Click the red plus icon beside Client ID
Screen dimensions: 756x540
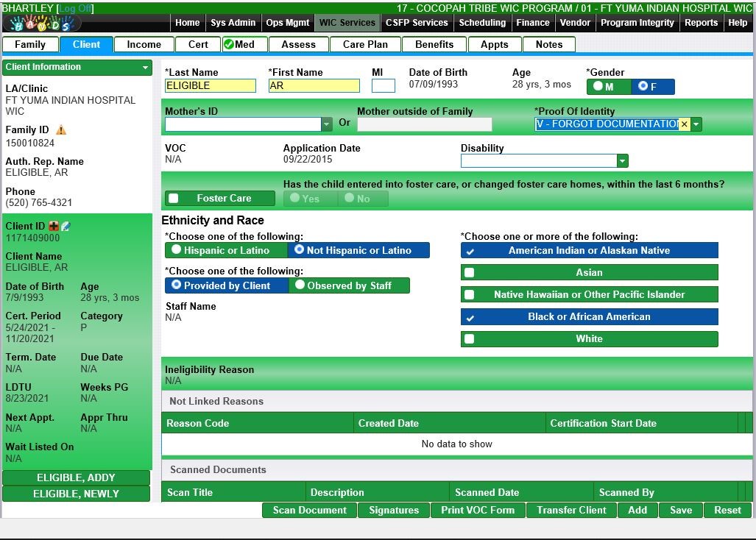click(54, 227)
